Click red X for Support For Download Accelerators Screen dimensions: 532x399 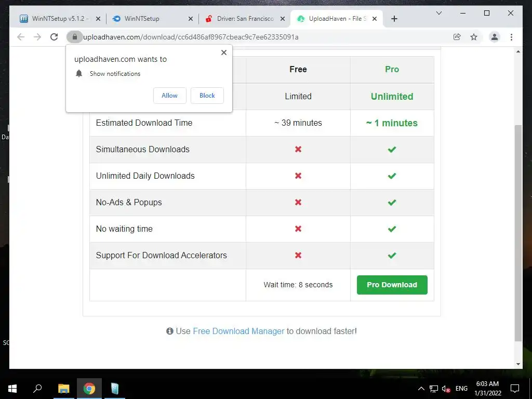298,255
